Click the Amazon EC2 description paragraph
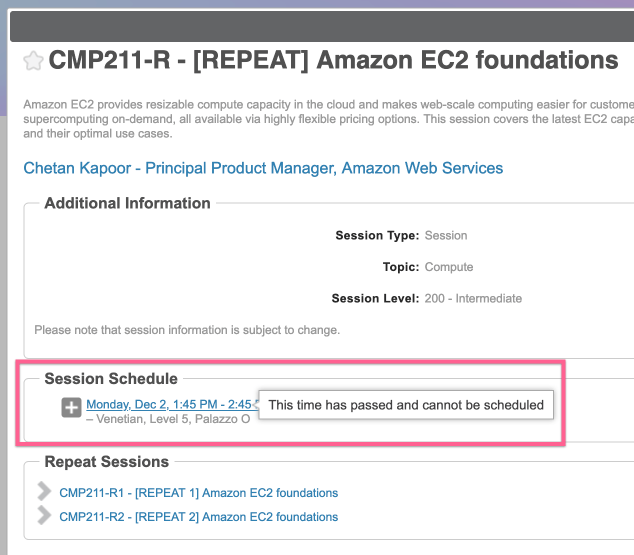 [328, 119]
